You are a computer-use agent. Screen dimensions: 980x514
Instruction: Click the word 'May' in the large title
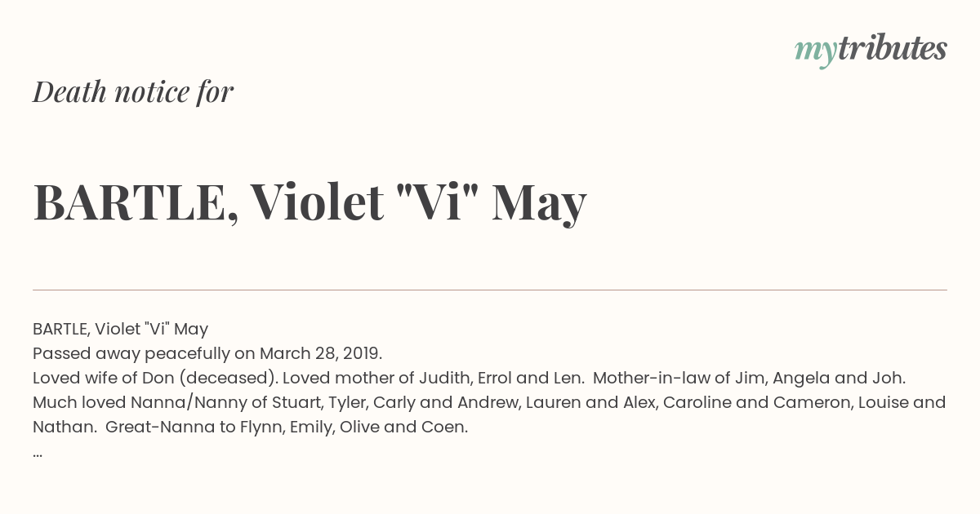(x=539, y=204)
